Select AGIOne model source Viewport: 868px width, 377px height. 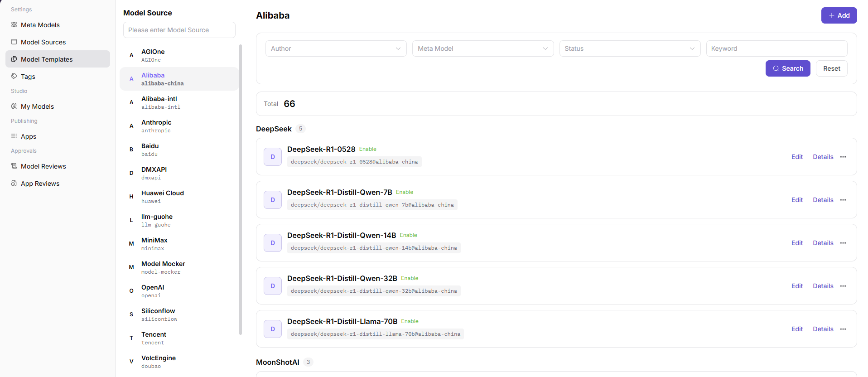(x=179, y=55)
